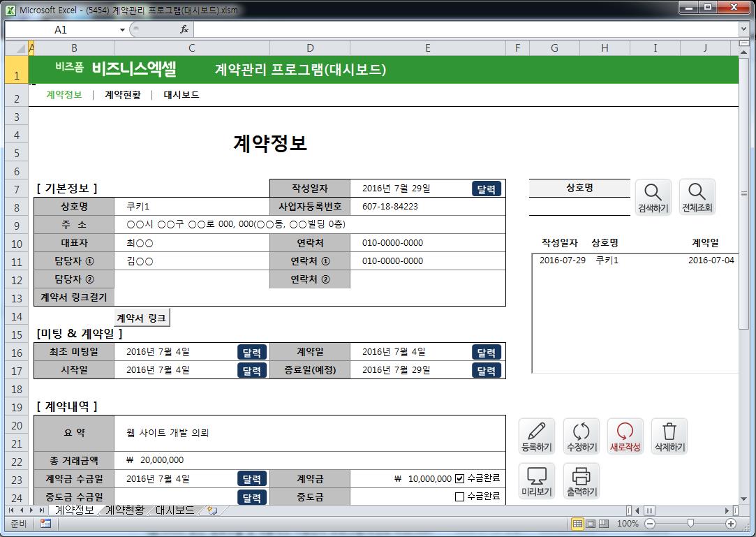
Task: Click horizontal scrollbar right arrow
Action: tap(727, 510)
